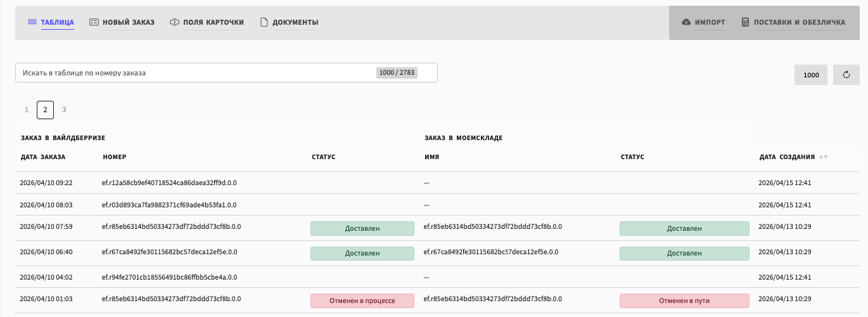The image size is (868, 317).
Task: Click the field icon beside Поля карточки
Action: coord(175,22)
